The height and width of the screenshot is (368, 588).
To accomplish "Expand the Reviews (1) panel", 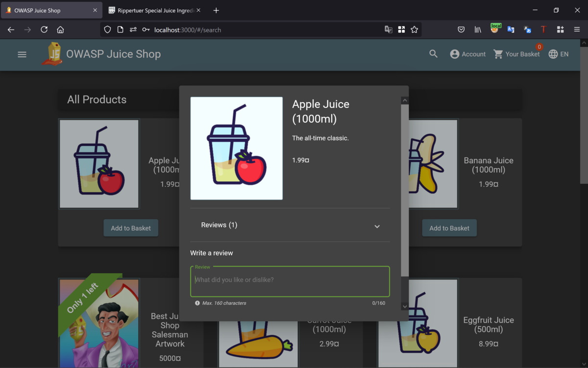I will pyautogui.click(x=290, y=225).
